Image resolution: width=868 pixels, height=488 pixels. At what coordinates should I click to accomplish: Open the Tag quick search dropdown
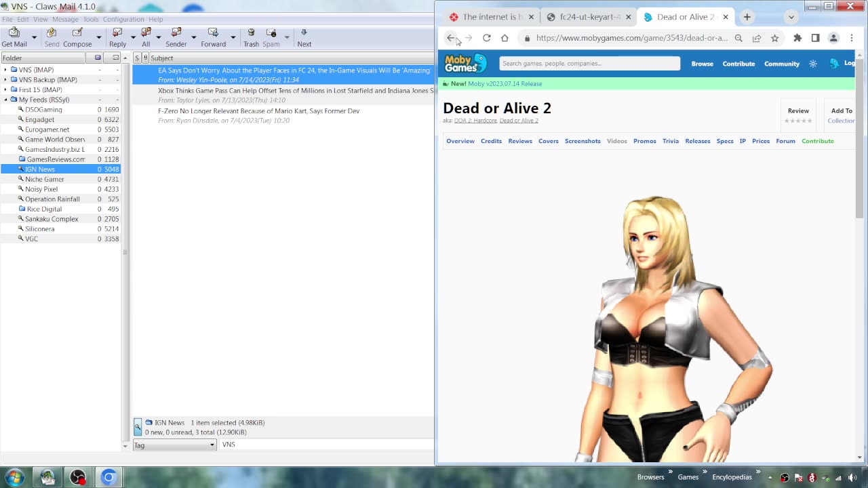pos(174,445)
